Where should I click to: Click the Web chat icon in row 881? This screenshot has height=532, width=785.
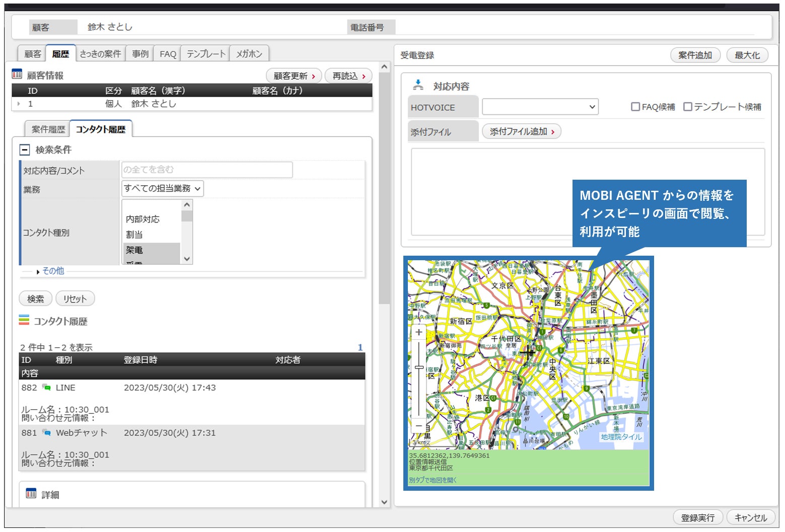pyautogui.click(x=47, y=433)
